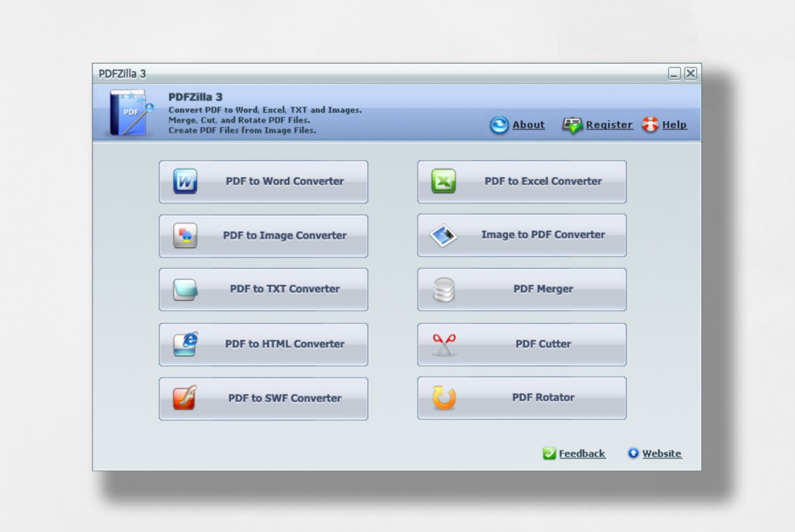
Task: Click the Help link text
Action: (674, 125)
